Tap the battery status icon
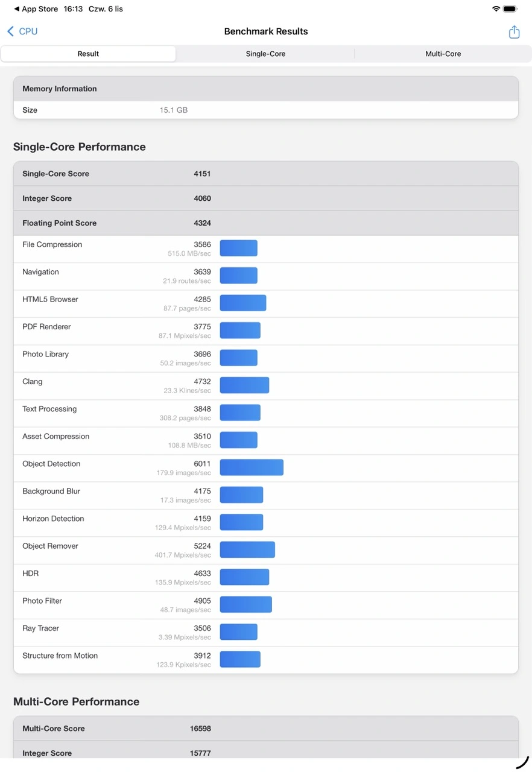Viewport: 532px width, 772px height. click(x=510, y=9)
